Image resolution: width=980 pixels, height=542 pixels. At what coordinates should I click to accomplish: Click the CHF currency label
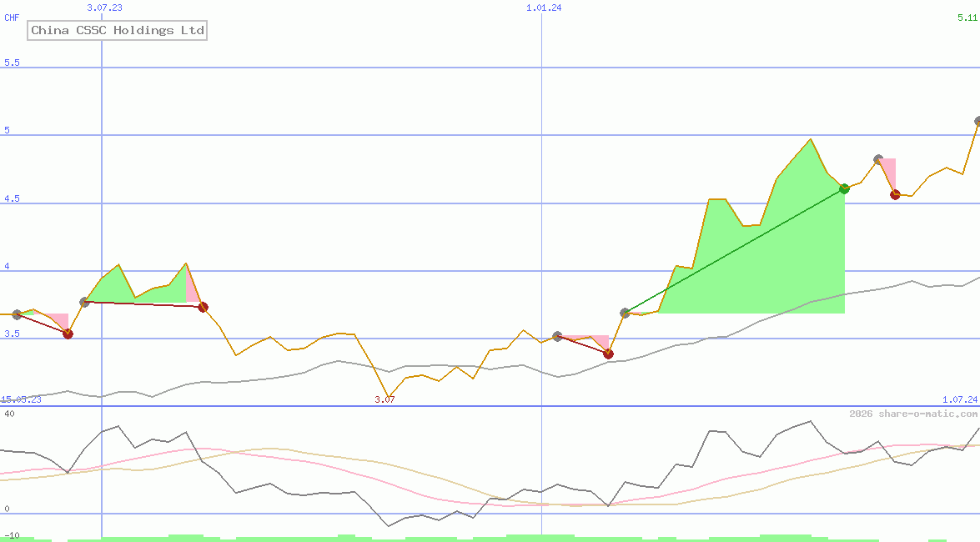coord(12,18)
